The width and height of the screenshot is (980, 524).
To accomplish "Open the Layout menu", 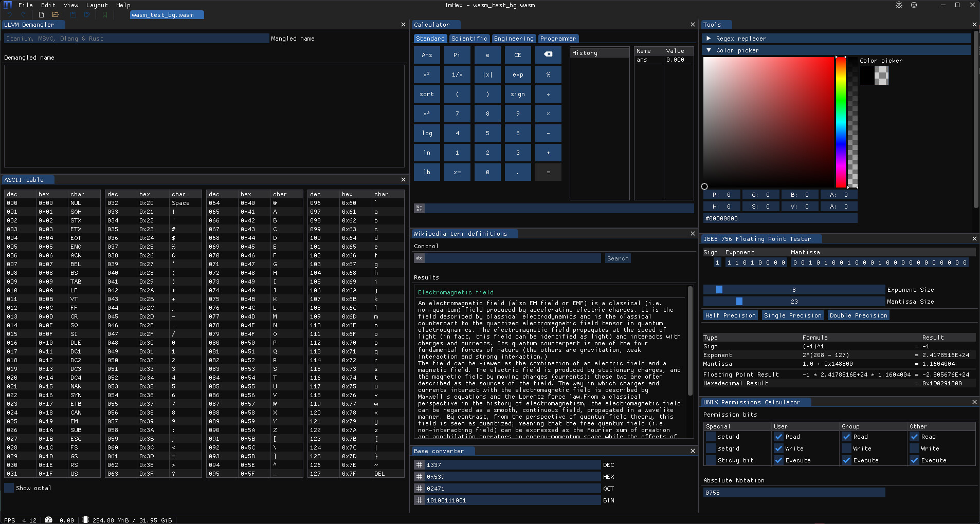I will pos(97,5).
